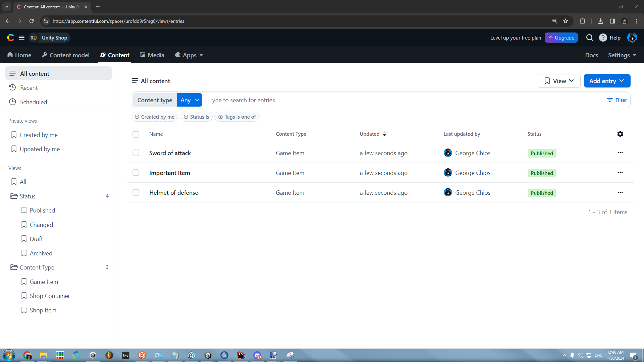
Task: Expand the Add entry dropdown
Action: tap(607, 81)
